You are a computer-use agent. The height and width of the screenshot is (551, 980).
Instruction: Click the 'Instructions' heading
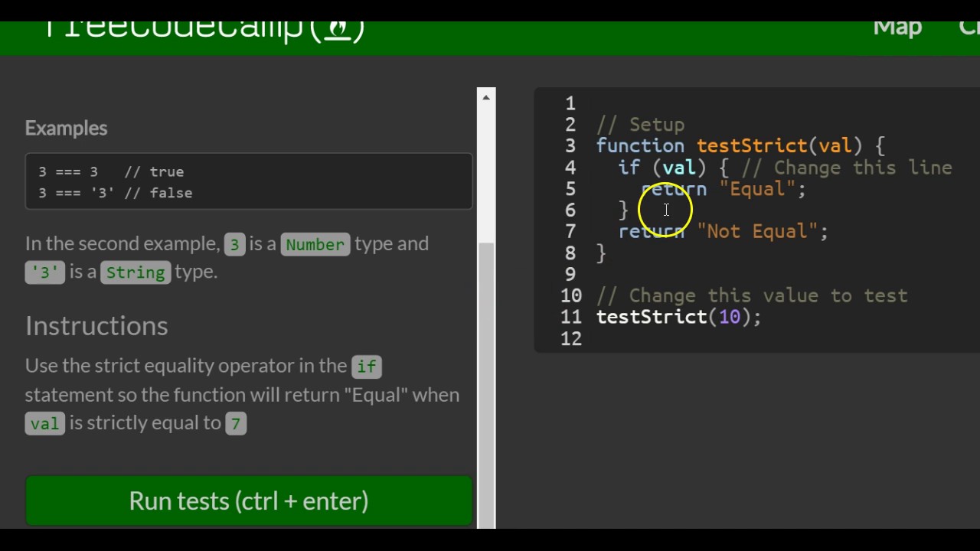[x=96, y=325]
